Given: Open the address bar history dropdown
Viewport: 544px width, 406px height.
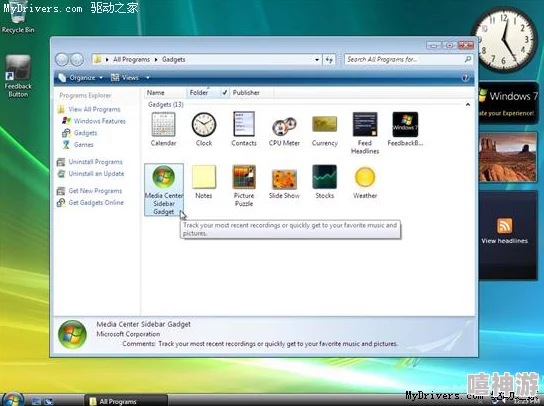Looking at the screenshot, I should pyautogui.click(x=317, y=60).
